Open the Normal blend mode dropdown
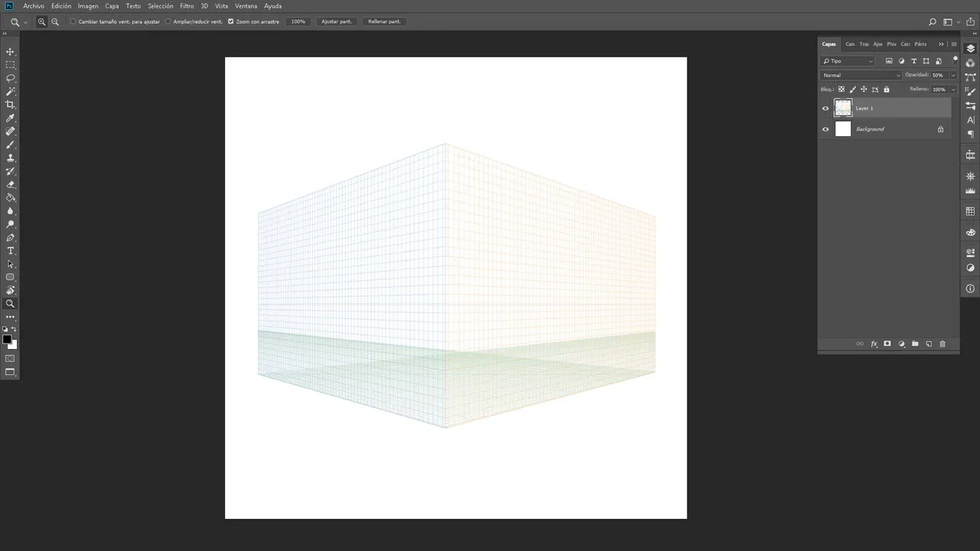Image resolution: width=980 pixels, height=551 pixels. point(861,75)
